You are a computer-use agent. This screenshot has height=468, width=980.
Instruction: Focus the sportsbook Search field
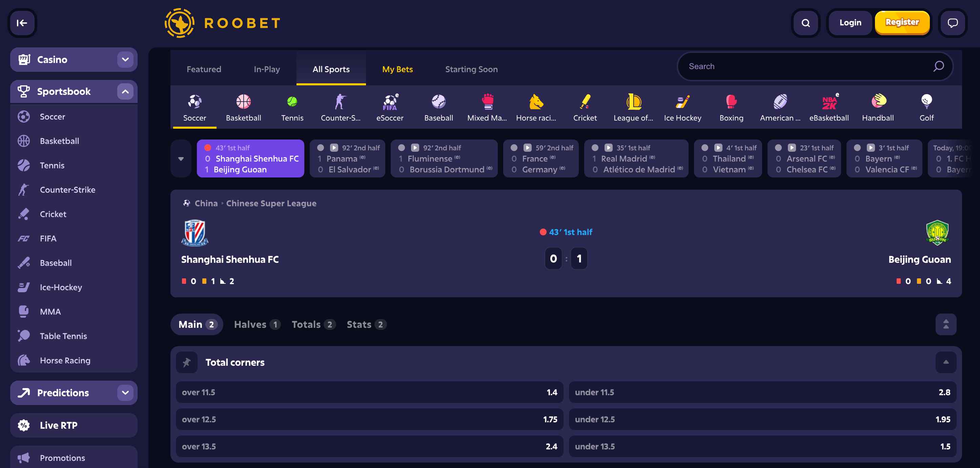click(x=815, y=66)
